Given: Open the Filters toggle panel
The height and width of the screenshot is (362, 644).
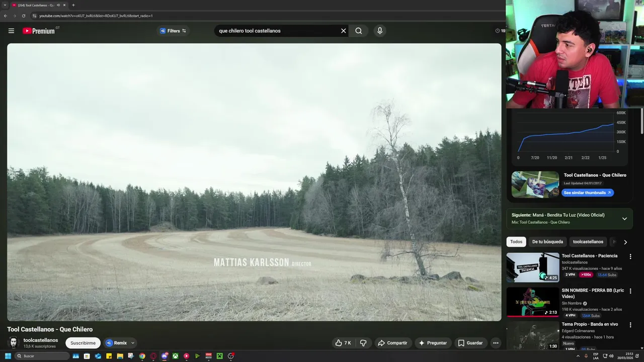Looking at the screenshot, I should point(173,31).
